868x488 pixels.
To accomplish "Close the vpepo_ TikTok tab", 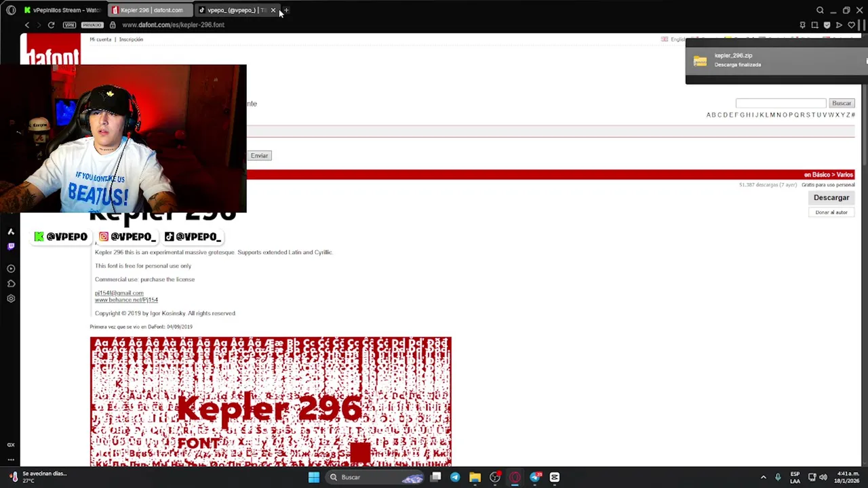I will pos(273,10).
